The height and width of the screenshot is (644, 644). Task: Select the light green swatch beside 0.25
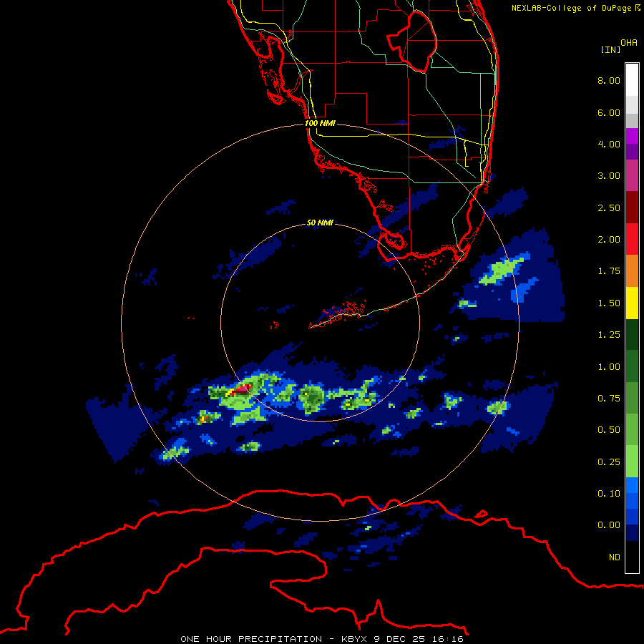click(632, 462)
